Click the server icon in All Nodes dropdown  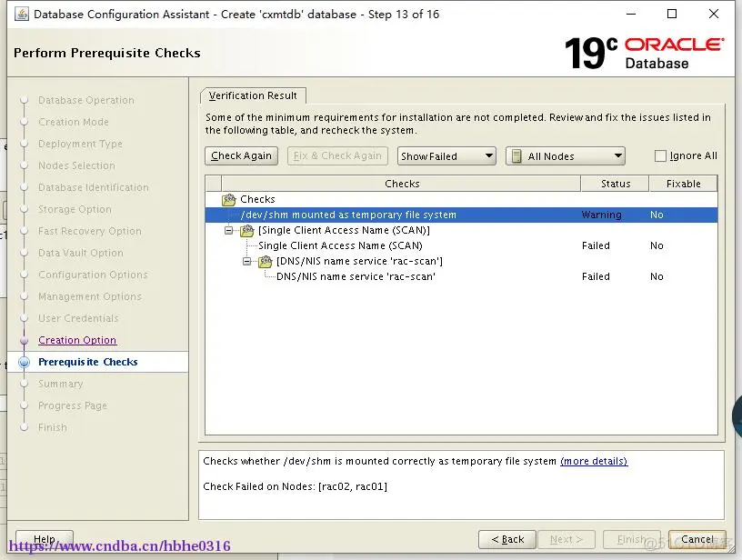[x=516, y=156]
